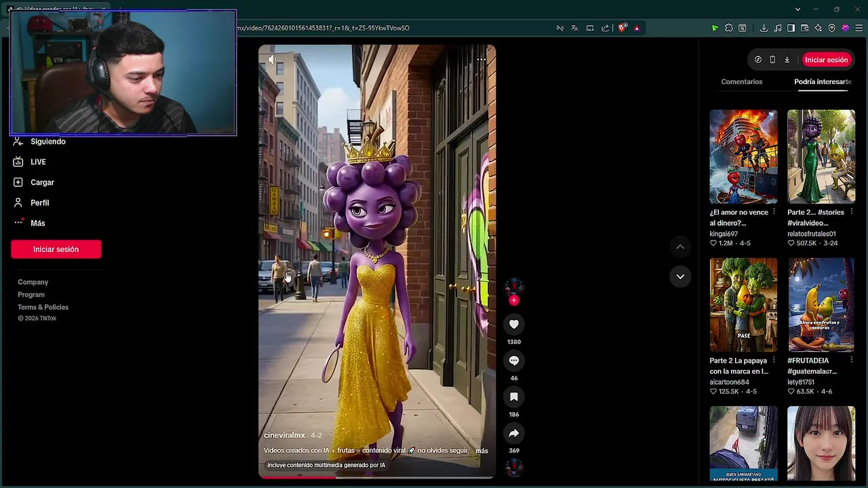Screen dimensions: 868x488
Task: Open options for relatosfrutales01 recommended video
Action: click(x=852, y=212)
